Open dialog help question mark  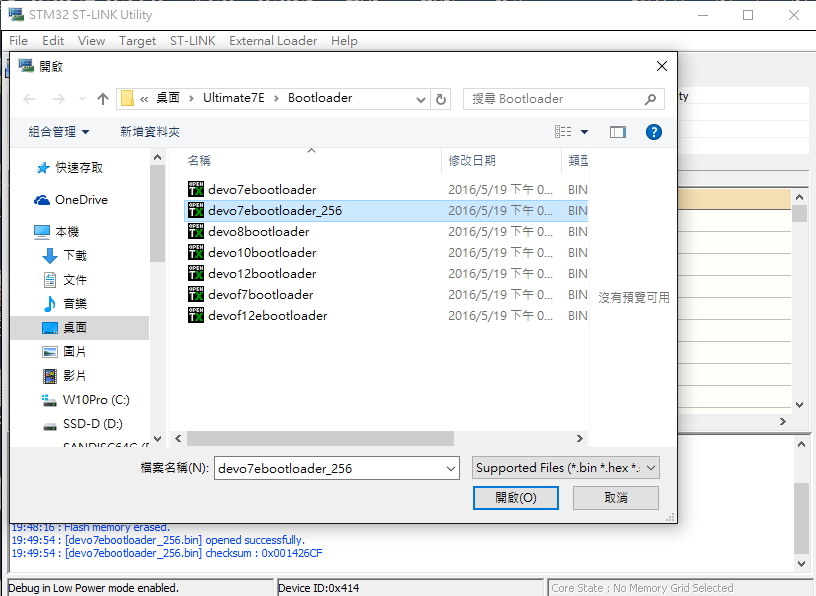click(654, 132)
